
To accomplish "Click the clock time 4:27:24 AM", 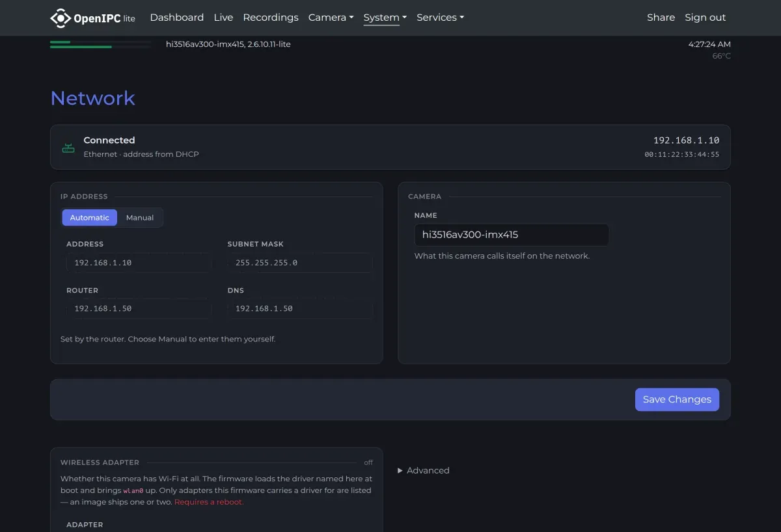I will pos(709,44).
